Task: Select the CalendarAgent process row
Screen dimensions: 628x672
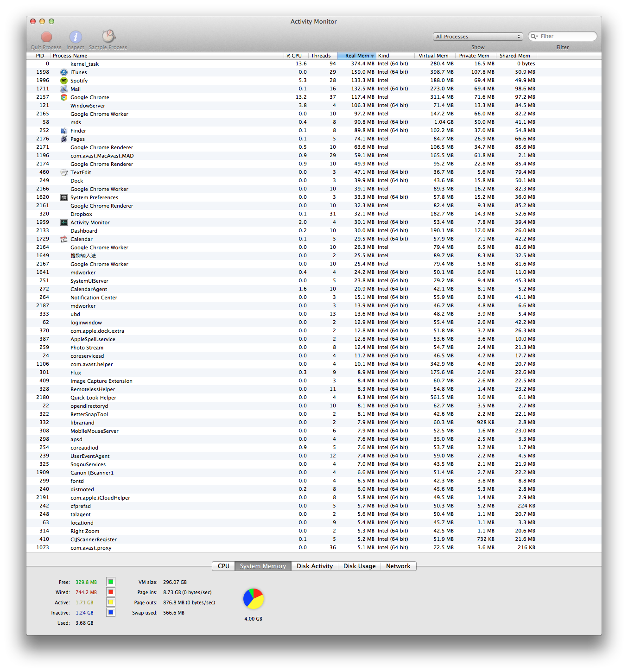Action: click(314, 289)
